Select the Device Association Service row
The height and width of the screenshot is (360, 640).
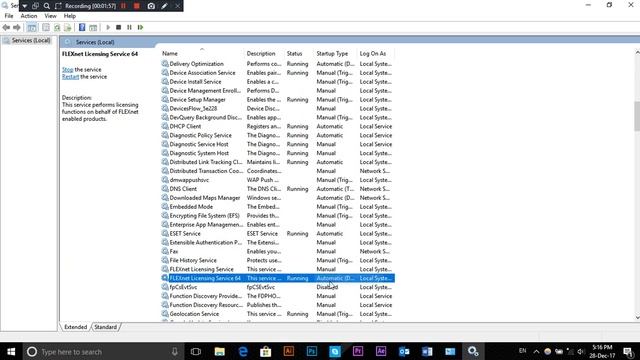tap(278, 73)
